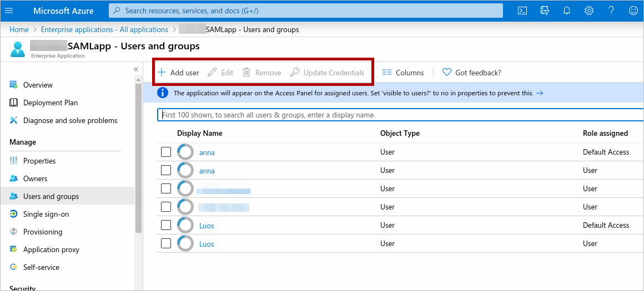Open the Cloud Shell icon
644x291 pixels.
coord(522,11)
